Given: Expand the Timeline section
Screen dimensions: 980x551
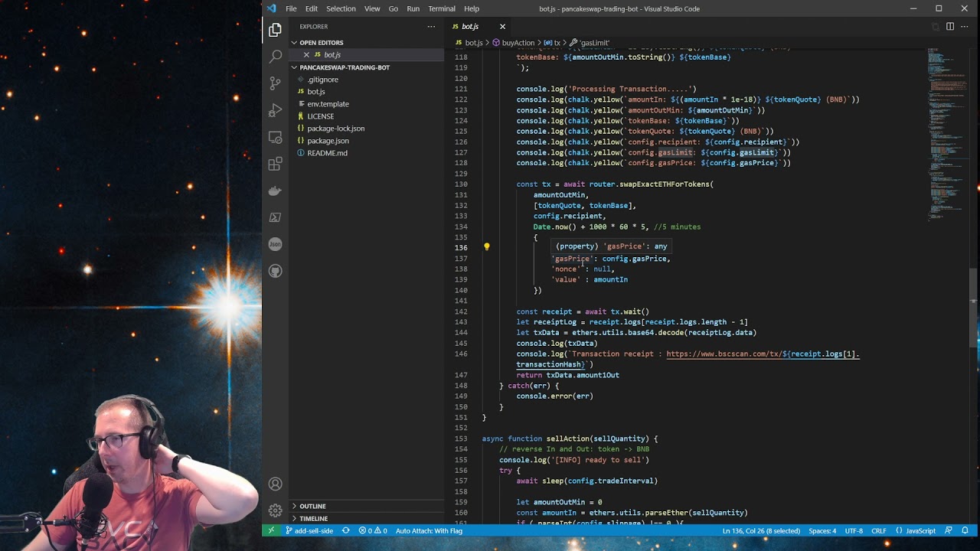Looking at the screenshot, I should [367, 518].
